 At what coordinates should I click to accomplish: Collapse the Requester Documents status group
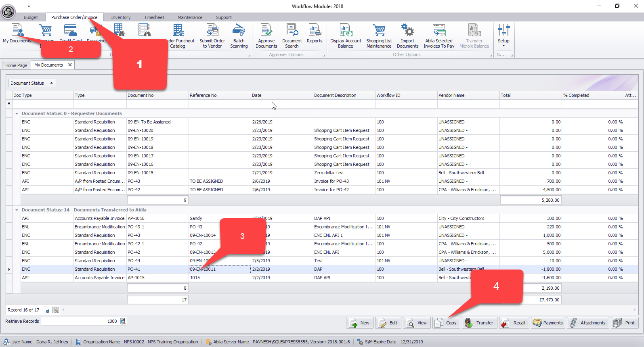point(17,114)
